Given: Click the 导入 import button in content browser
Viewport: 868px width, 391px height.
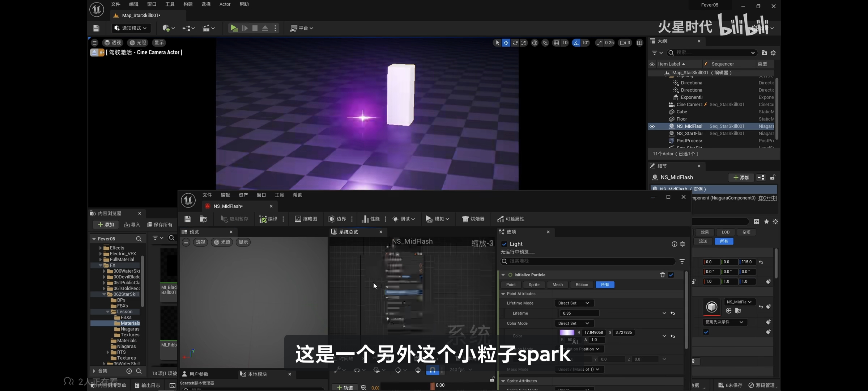Looking at the screenshot, I should 132,225.
